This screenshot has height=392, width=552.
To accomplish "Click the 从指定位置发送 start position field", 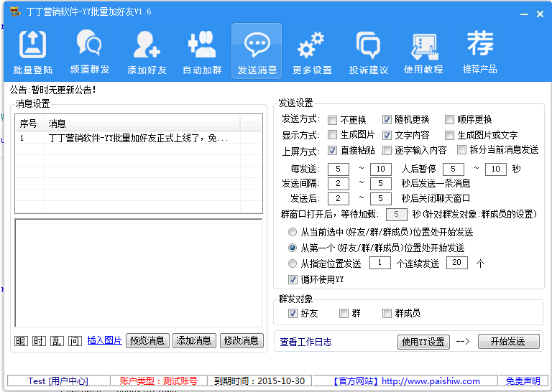I will point(379,263).
